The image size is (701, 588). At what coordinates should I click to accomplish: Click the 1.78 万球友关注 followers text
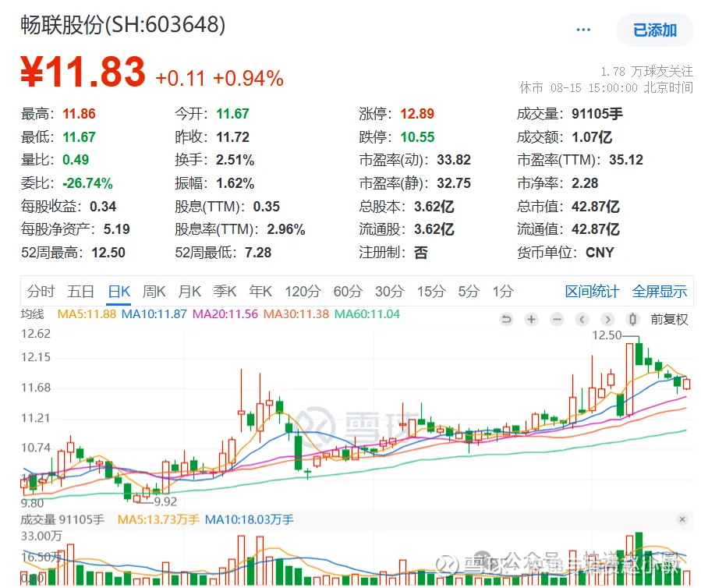point(646,71)
